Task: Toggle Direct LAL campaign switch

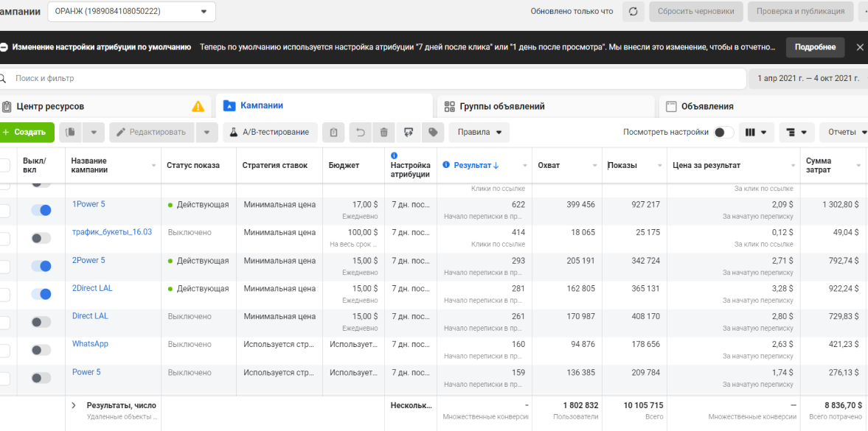Action: (41, 322)
